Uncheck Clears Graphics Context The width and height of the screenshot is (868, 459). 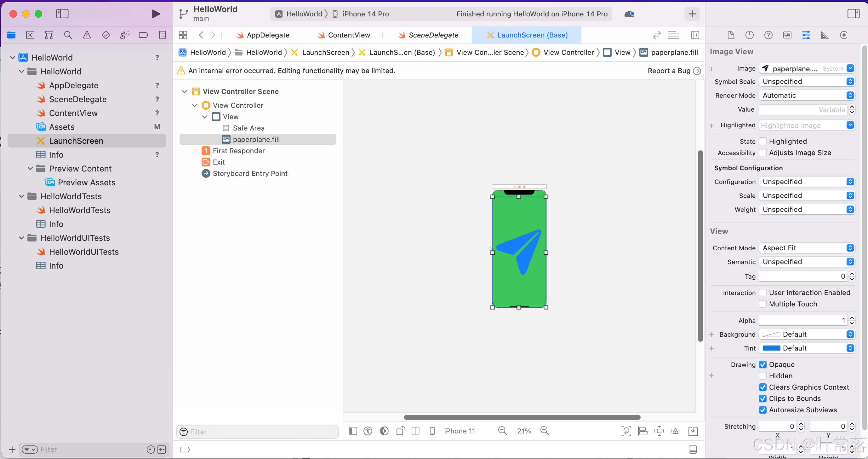click(x=763, y=387)
